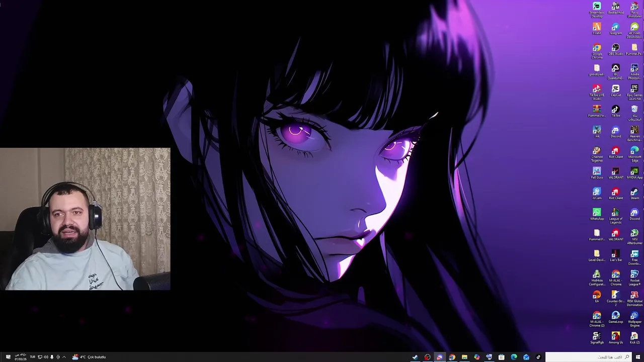This screenshot has height=362, width=644.
Task: Open the Windows Start menu
Action: point(637,357)
